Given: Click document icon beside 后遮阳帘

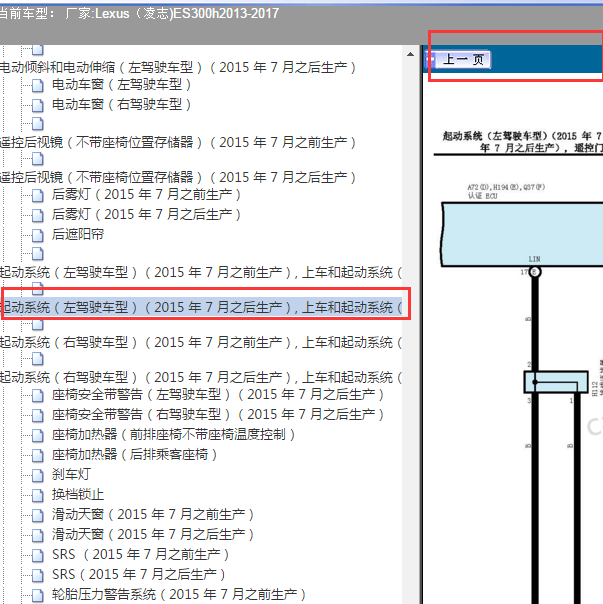Looking at the screenshot, I should [37, 235].
